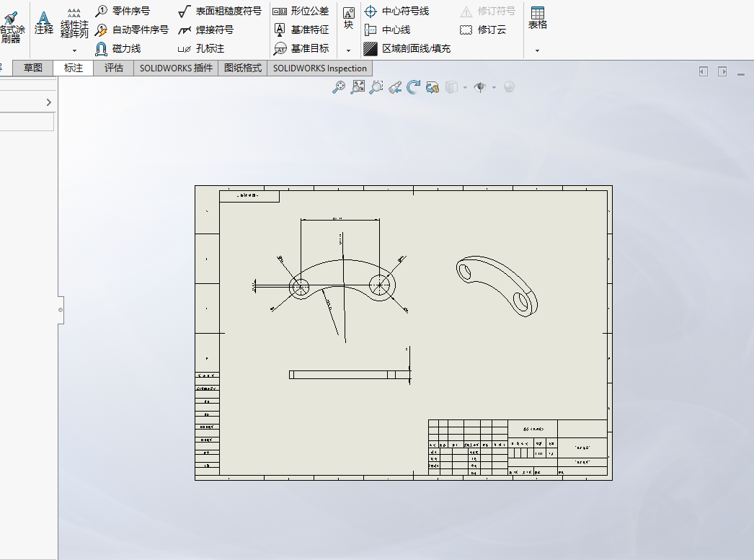Click the left panel input field
The height and width of the screenshot is (560, 754).
coord(27,122)
